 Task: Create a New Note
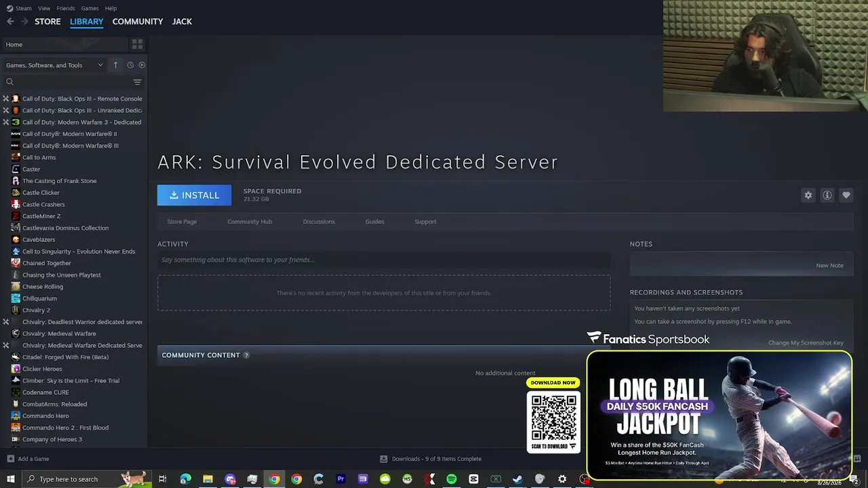pyautogui.click(x=829, y=266)
